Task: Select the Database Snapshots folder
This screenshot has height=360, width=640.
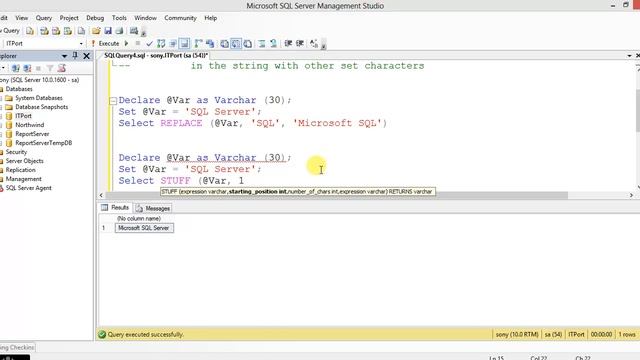Action: point(42,107)
